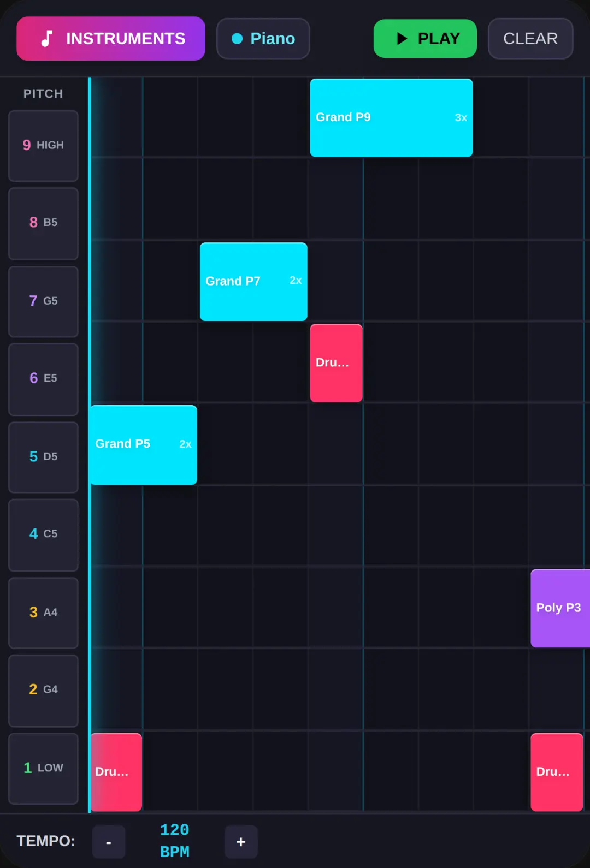590x868 pixels.
Task: Select the Grand P5 note block
Action: coord(143,445)
